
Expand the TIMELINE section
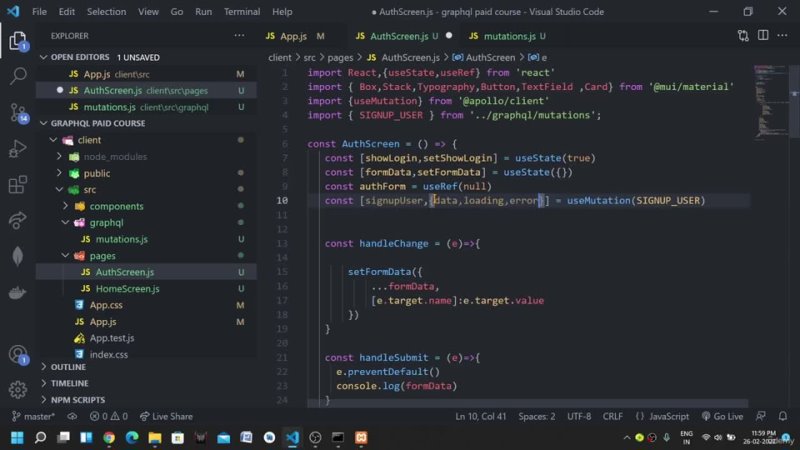(44, 383)
